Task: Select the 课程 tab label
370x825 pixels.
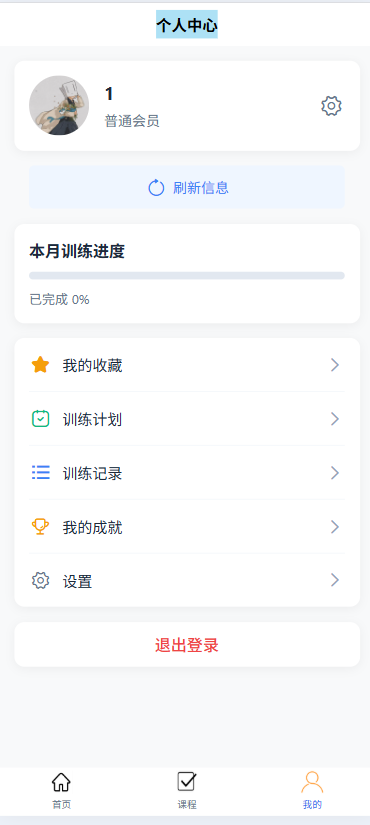Action: [187, 804]
